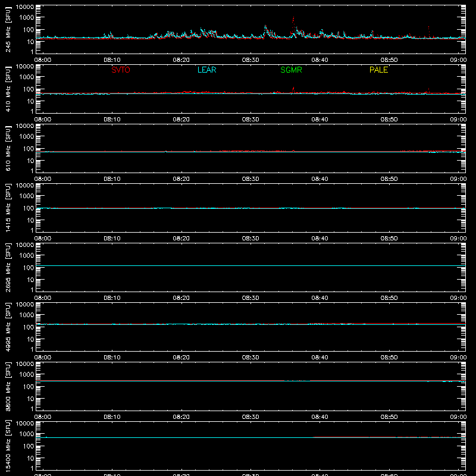Click '08:40' under the 2695 MHz plot
Screen dimensions: 476x476
click(x=320, y=298)
